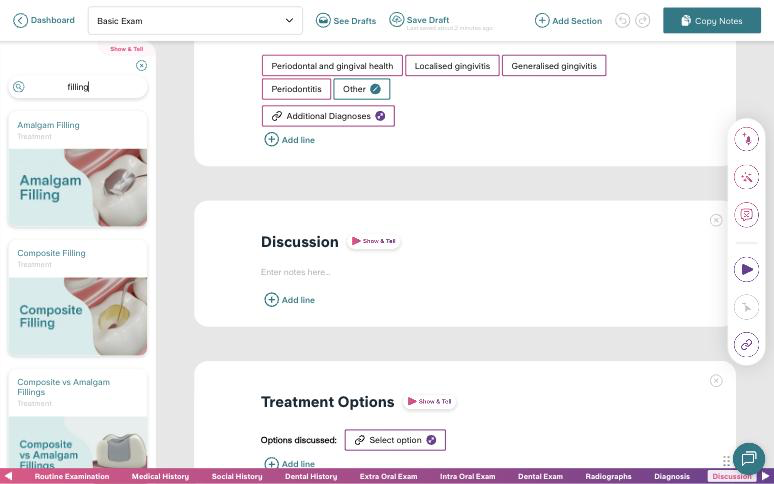Toggle the Other diagnosis option
The width and height of the screenshot is (774, 484).
click(361, 89)
